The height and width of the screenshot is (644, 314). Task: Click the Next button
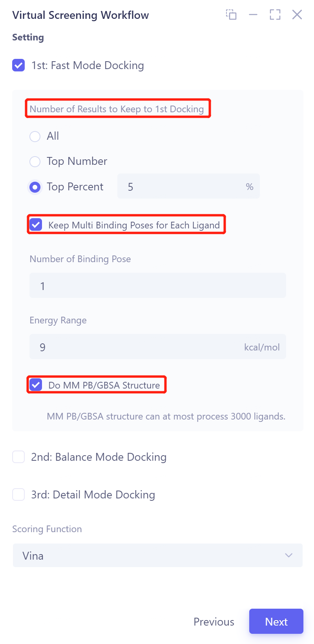(276, 622)
